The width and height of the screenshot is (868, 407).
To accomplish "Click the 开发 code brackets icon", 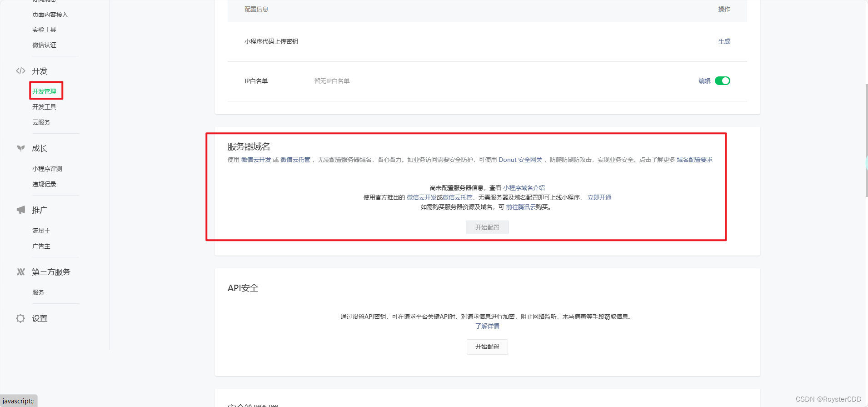I will (x=20, y=71).
